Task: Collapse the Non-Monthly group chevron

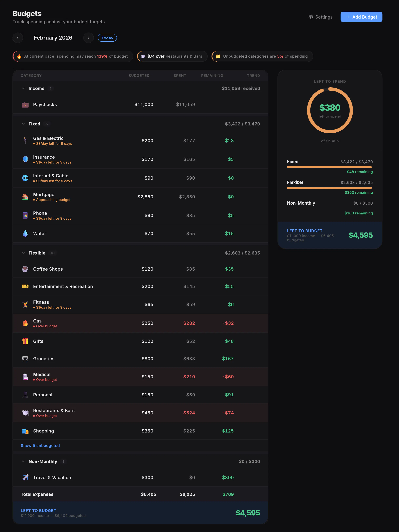Action: coord(23,461)
